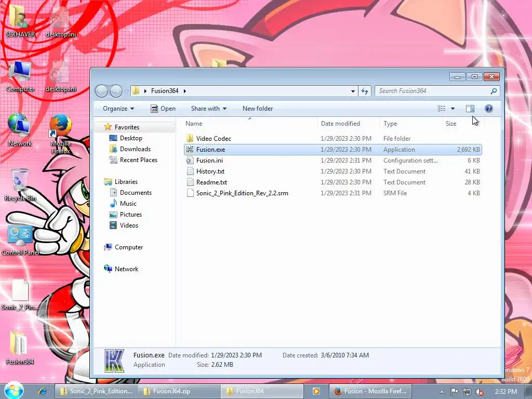Go forward in Explorer navigation

pos(116,91)
